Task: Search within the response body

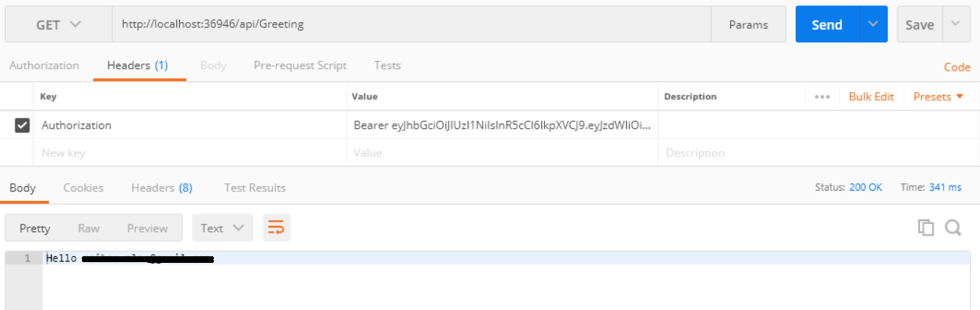Action: click(x=953, y=228)
